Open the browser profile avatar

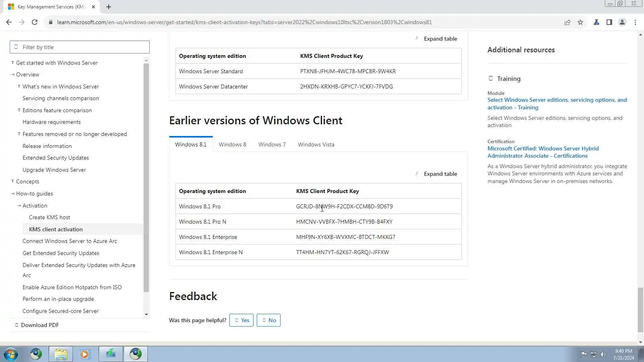click(x=622, y=22)
